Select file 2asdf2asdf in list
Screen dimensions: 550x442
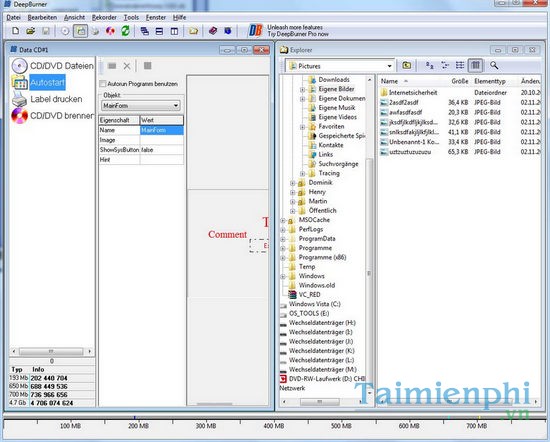point(400,102)
